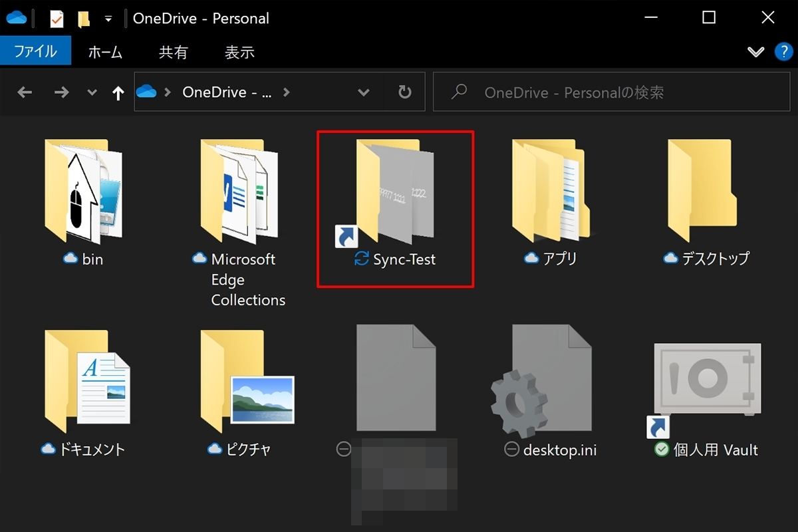Image resolution: width=798 pixels, height=532 pixels.
Task: Click the bin folder name
Action: [92, 259]
